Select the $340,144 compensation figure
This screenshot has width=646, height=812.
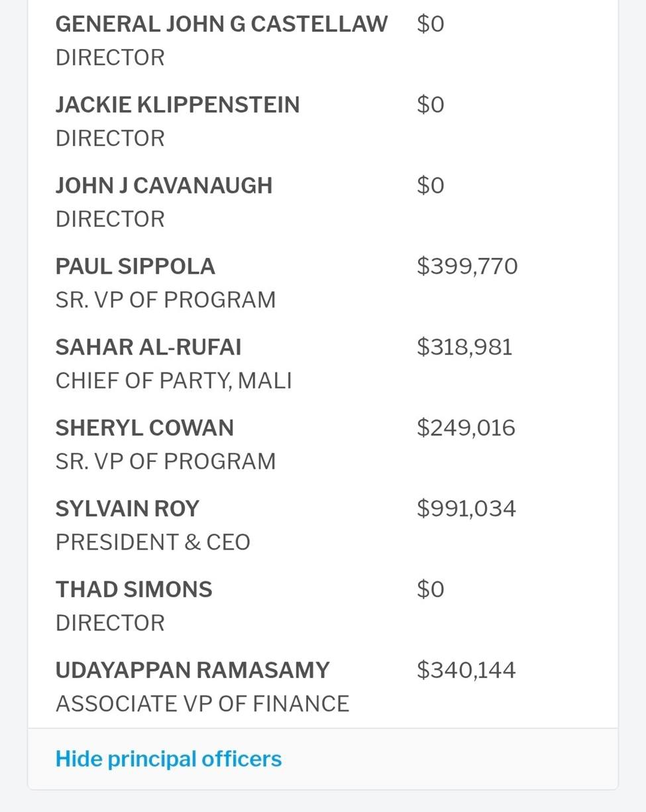[466, 670]
